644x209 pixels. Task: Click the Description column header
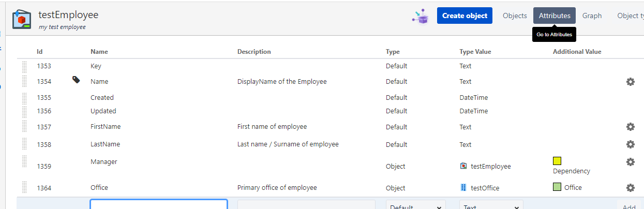254,52
